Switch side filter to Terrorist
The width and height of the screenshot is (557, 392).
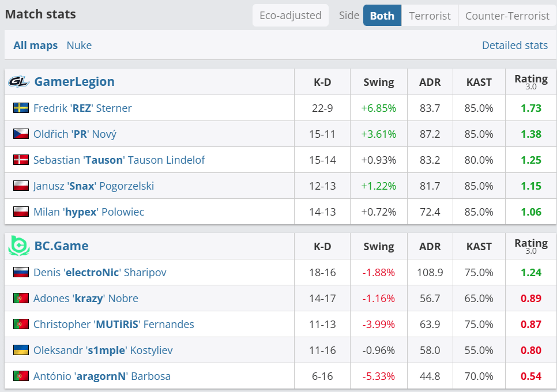pyautogui.click(x=430, y=16)
